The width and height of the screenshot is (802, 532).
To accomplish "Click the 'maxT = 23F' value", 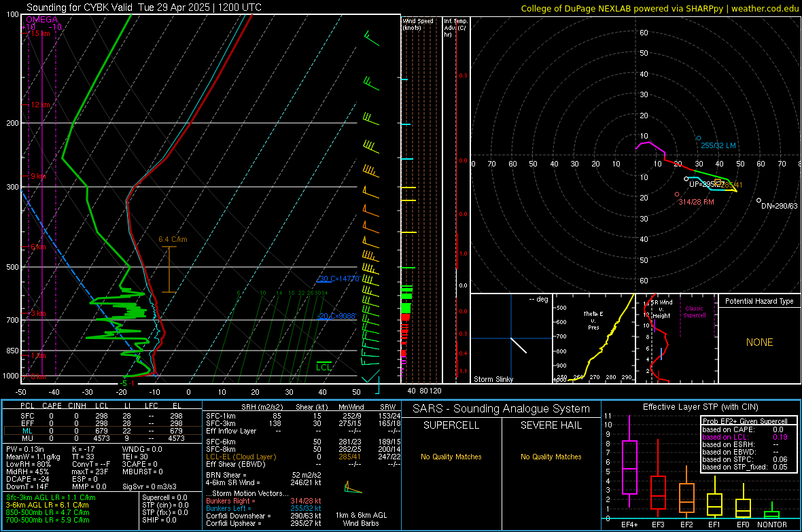I will (x=90, y=472).
